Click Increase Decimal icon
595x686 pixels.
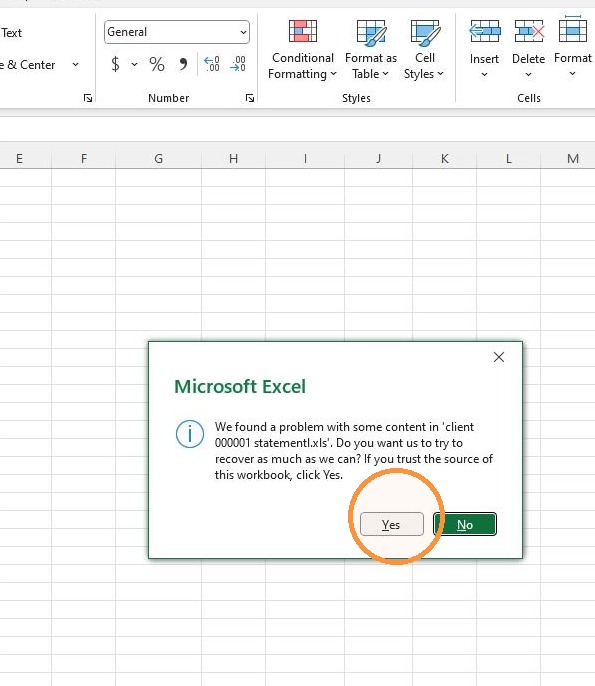[x=212, y=64]
